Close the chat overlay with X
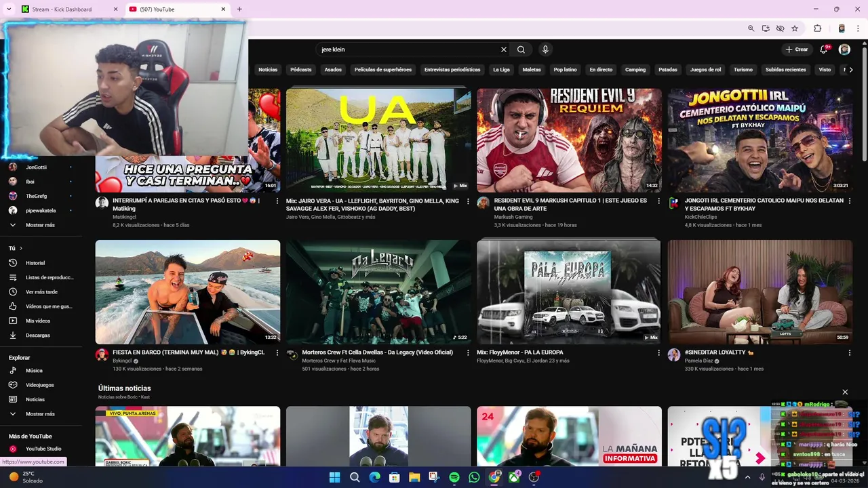Screen dimensions: 868x488 click(845, 392)
